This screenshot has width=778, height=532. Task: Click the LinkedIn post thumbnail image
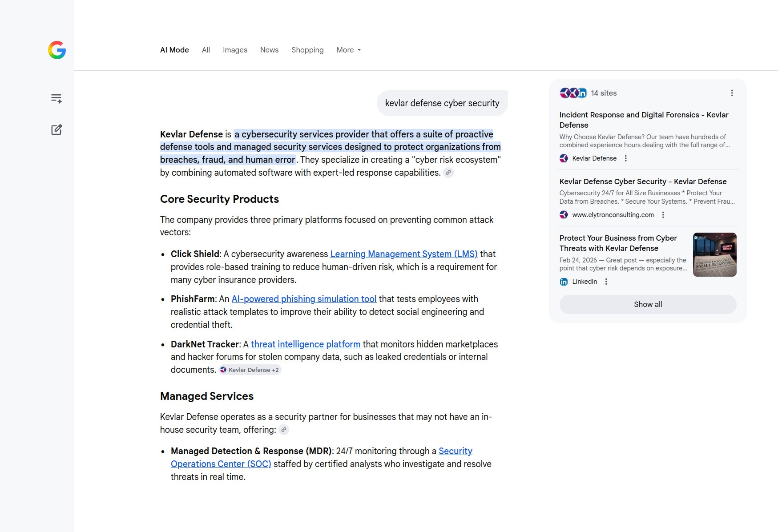tap(714, 254)
